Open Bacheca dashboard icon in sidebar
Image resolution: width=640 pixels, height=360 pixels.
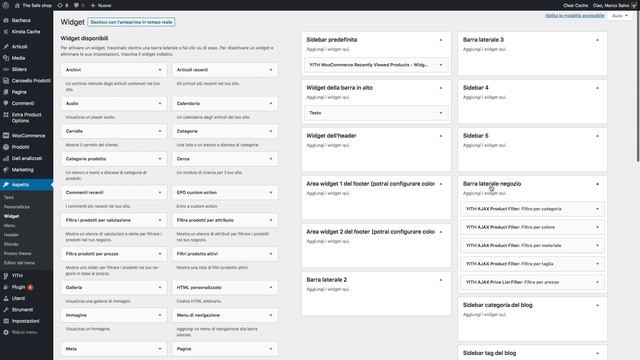click(6, 20)
